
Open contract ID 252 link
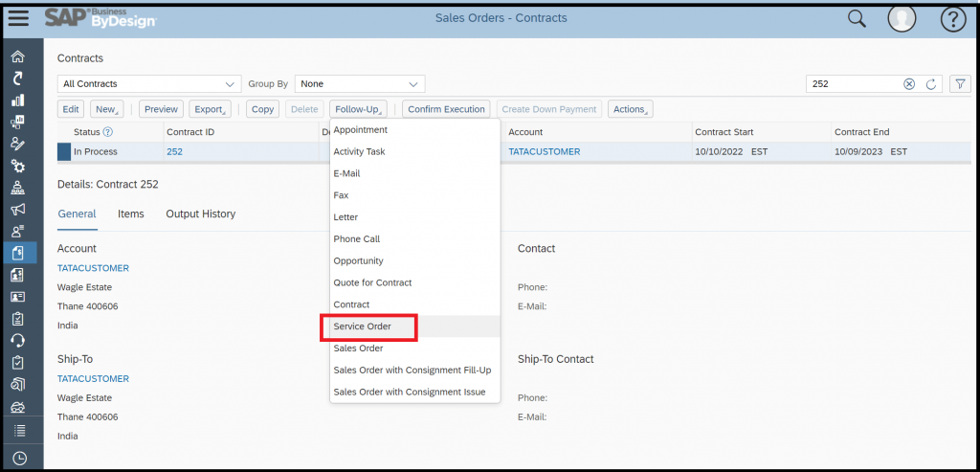(x=174, y=151)
